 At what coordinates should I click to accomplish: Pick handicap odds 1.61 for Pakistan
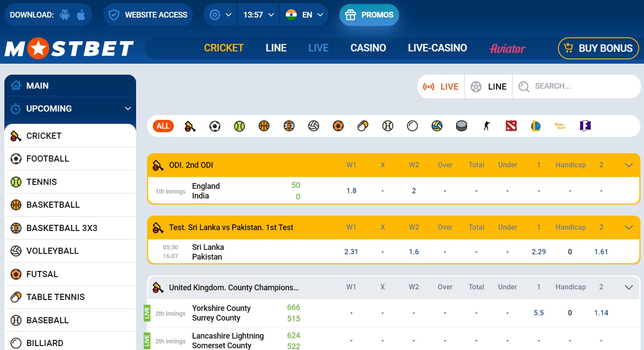point(601,252)
